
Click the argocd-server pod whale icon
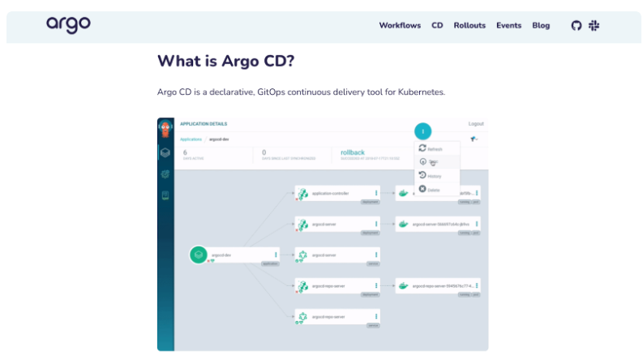(404, 225)
